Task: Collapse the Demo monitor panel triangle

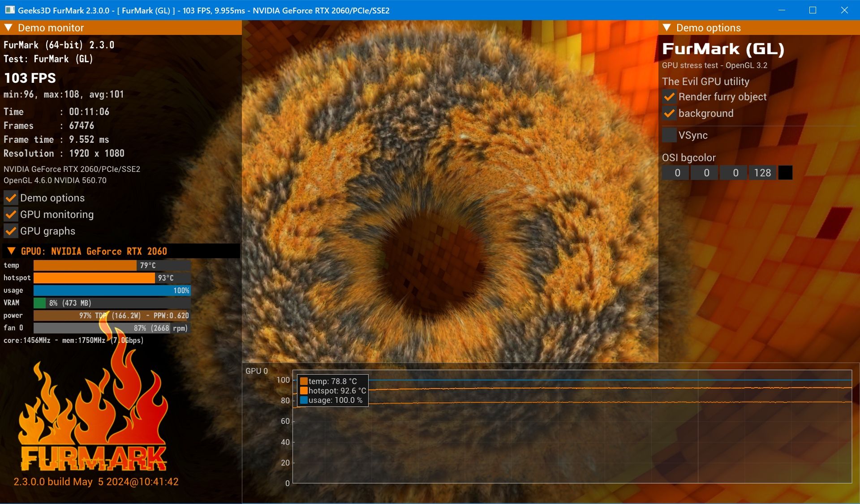Action: pyautogui.click(x=8, y=28)
